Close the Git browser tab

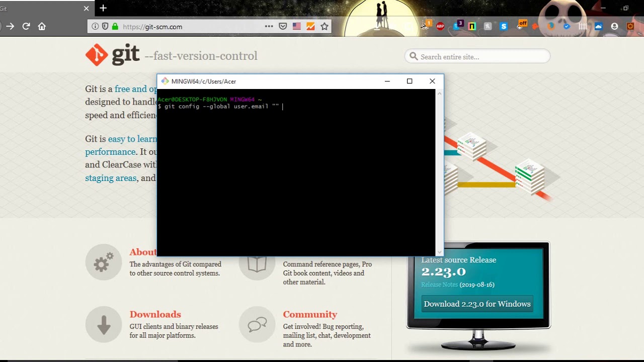pyautogui.click(x=86, y=9)
